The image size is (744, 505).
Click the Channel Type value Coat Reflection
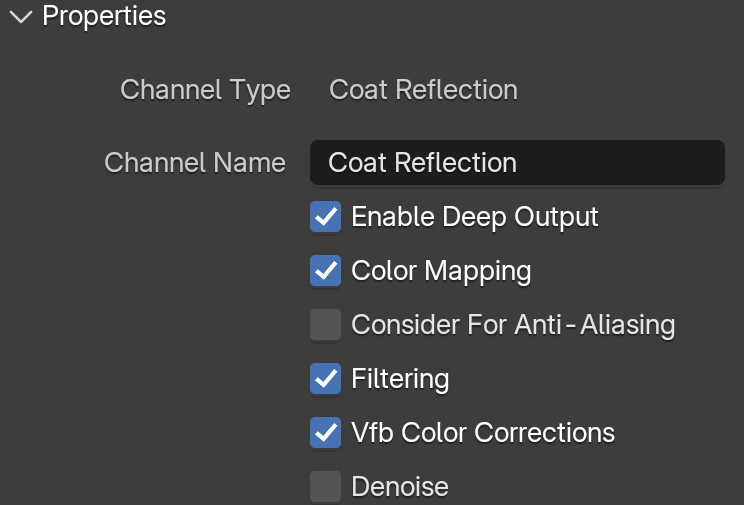click(x=423, y=90)
